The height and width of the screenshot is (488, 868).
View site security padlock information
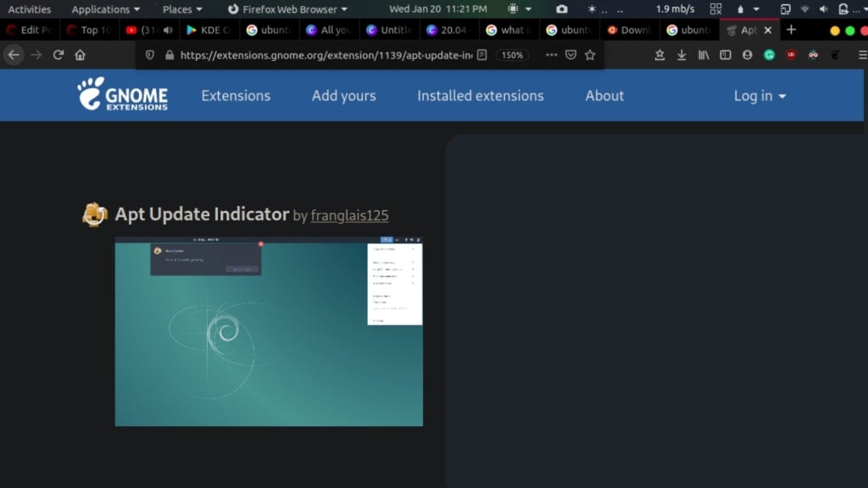click(x=170, y=55)
